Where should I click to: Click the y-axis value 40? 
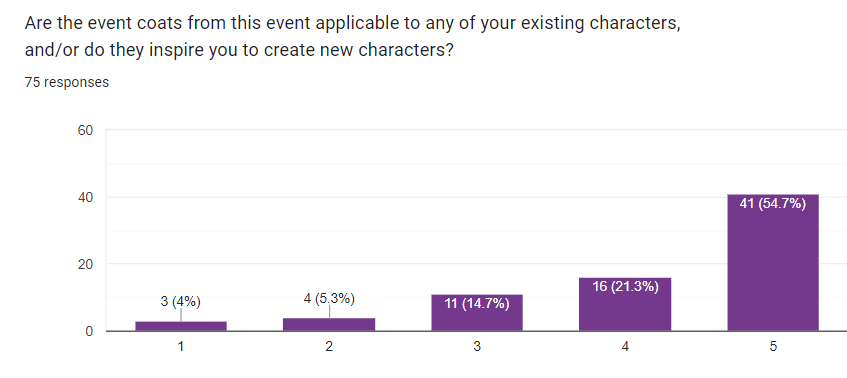click(86, 197)
